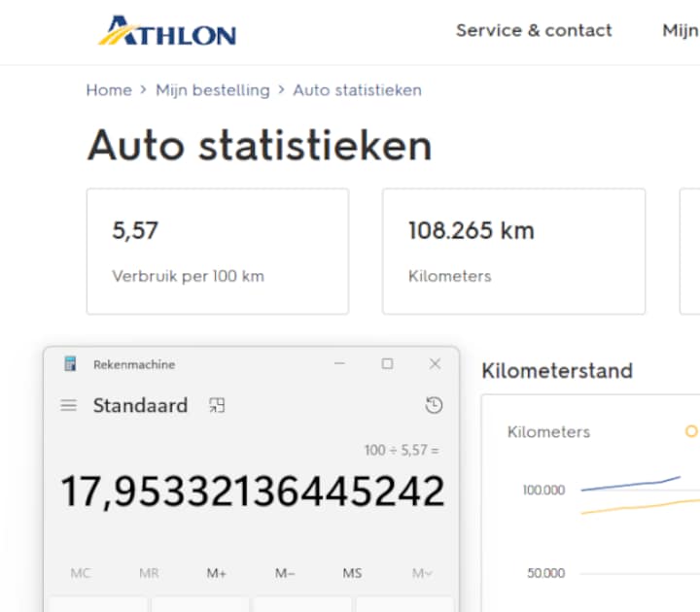
Task: Select the 108.265 km Kilometers card
Action: tap(514, 252)
